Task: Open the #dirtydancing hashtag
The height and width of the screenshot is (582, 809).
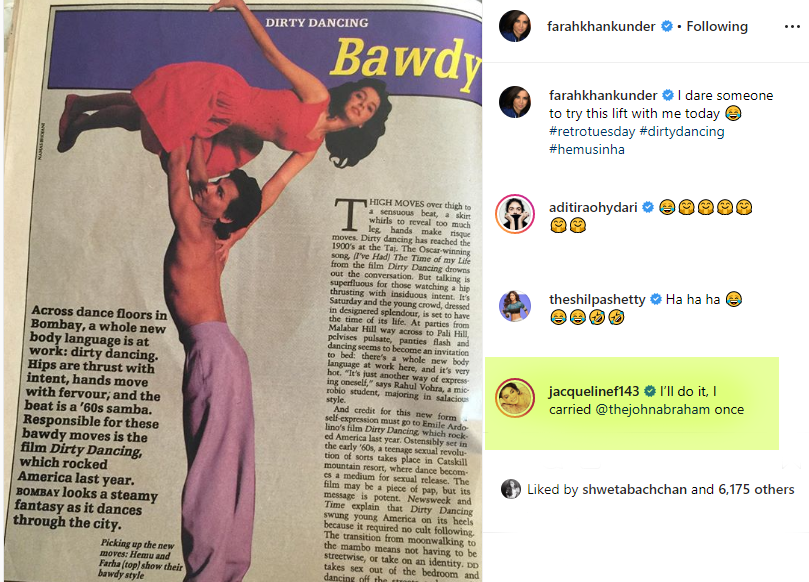Action: [682, 132]
